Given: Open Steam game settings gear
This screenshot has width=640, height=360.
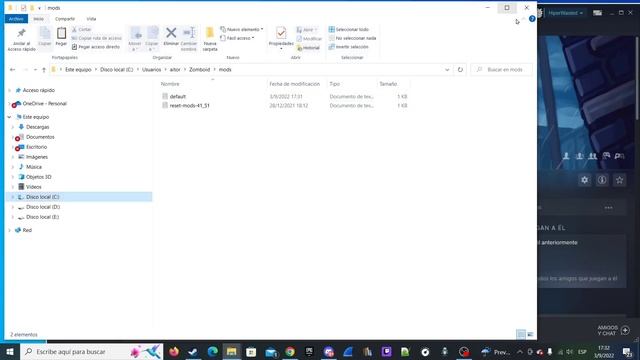Looking at the screenshot, I should [584, 180].
